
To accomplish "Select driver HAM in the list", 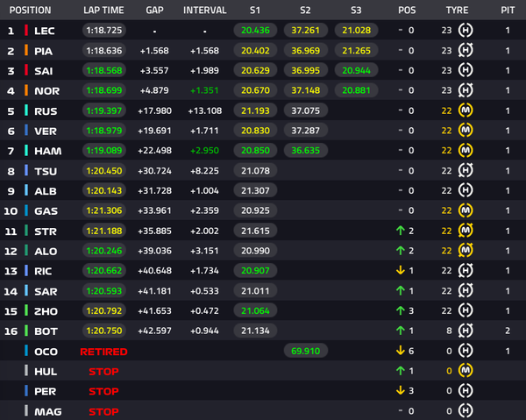I will [x=47, y=151].
